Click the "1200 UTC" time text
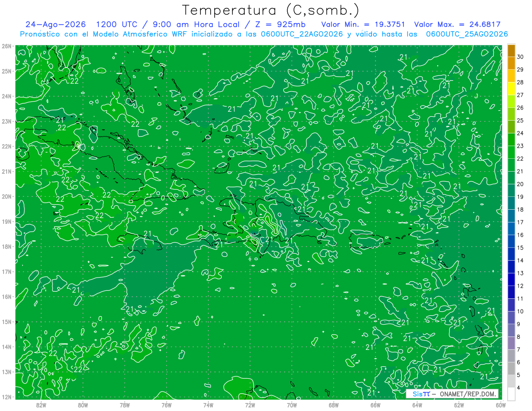Viewport: 532px width, 411px height. point(117,24)
